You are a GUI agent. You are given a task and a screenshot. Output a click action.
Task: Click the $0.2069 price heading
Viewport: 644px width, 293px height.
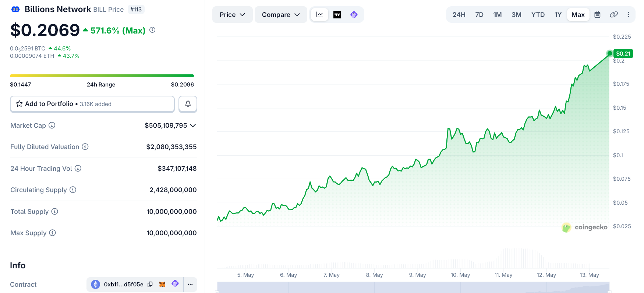45,30
